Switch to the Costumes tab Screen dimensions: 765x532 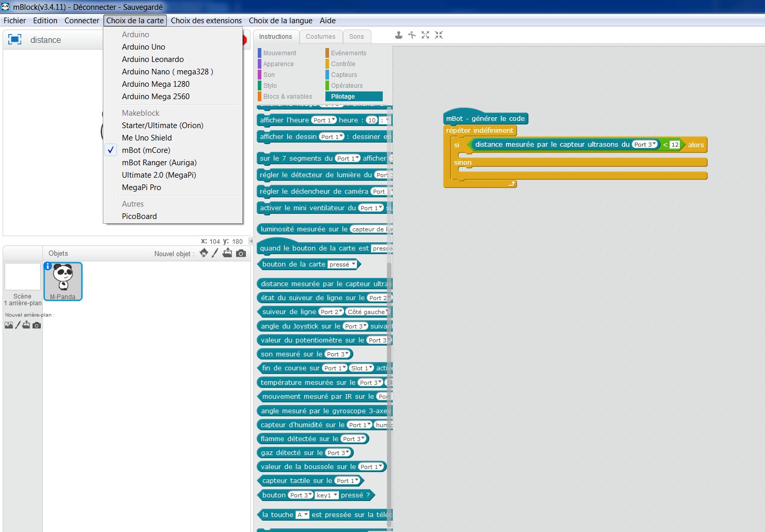pos(320,37)
